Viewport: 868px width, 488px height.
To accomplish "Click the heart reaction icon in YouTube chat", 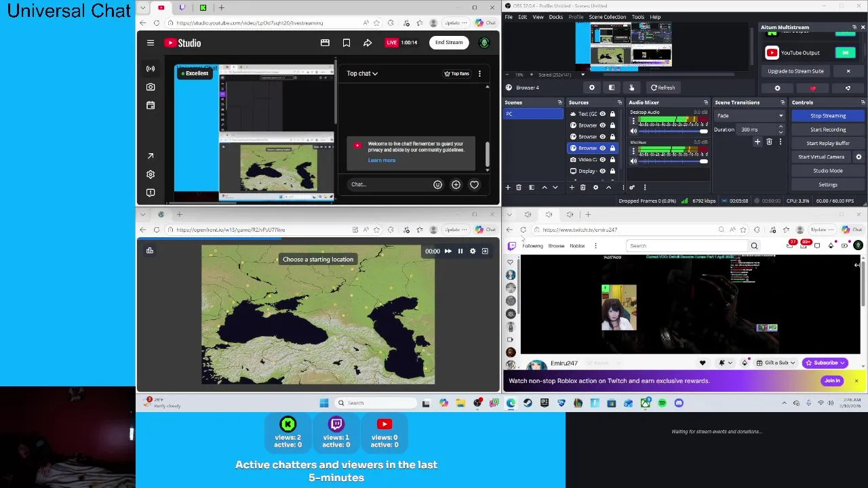I will 474,184.
